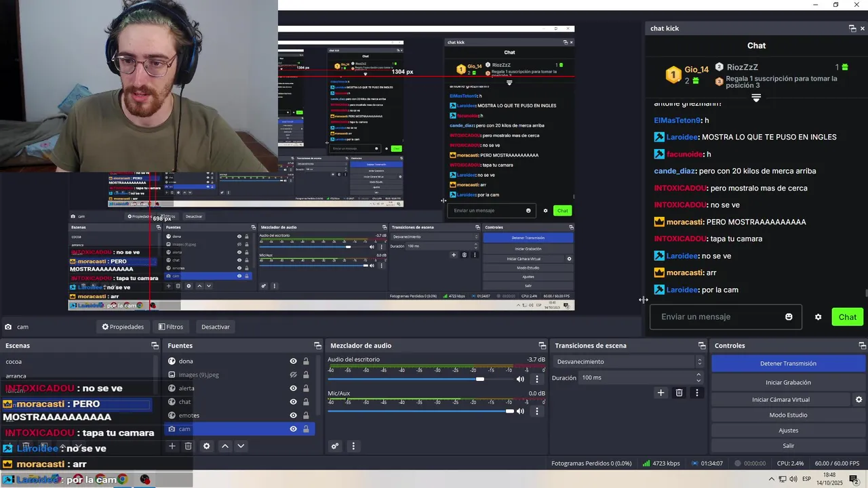Open mixer options three-dot menu
868x488 pixels.
(353, 446)
